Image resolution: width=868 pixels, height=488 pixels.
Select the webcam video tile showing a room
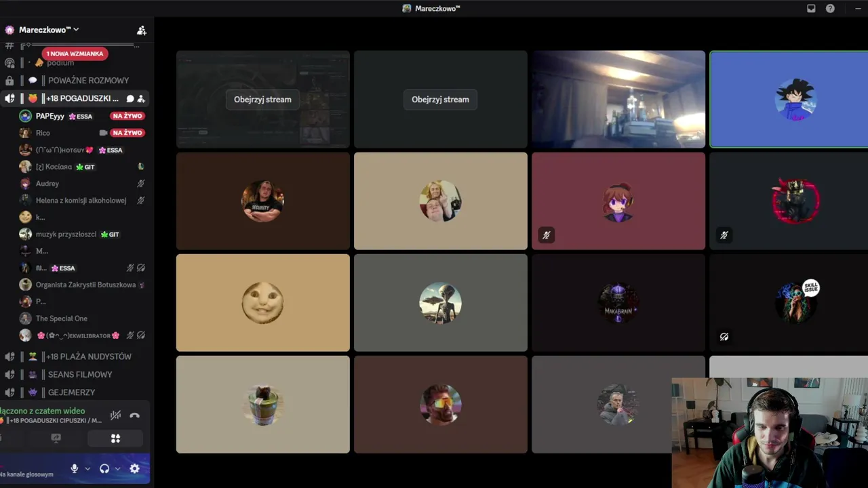(x=618, y=99)
